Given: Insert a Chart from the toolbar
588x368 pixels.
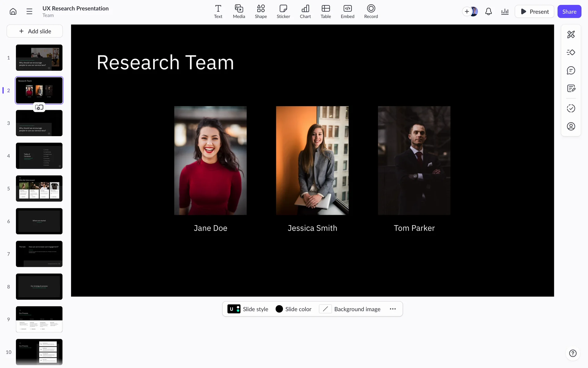Looking at the screenshot, I should tap(305, 12).
